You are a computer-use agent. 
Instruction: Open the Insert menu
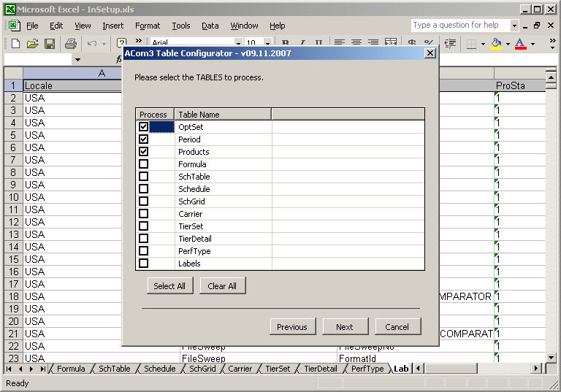tap(112, 26)
